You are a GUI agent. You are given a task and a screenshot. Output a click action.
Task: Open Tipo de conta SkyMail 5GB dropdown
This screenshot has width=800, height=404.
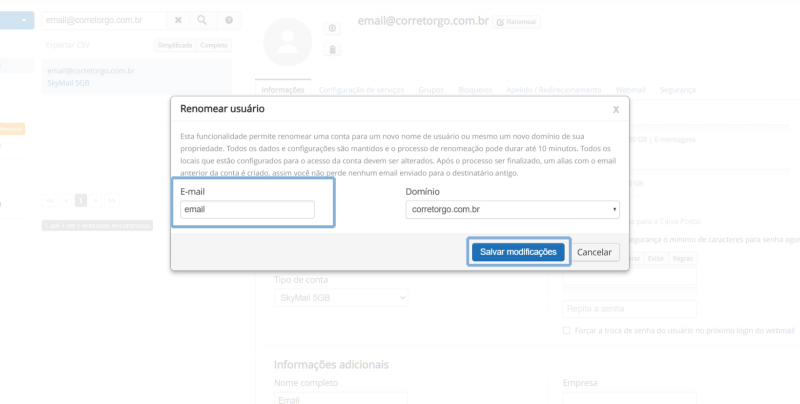click(x=341, y=298)
